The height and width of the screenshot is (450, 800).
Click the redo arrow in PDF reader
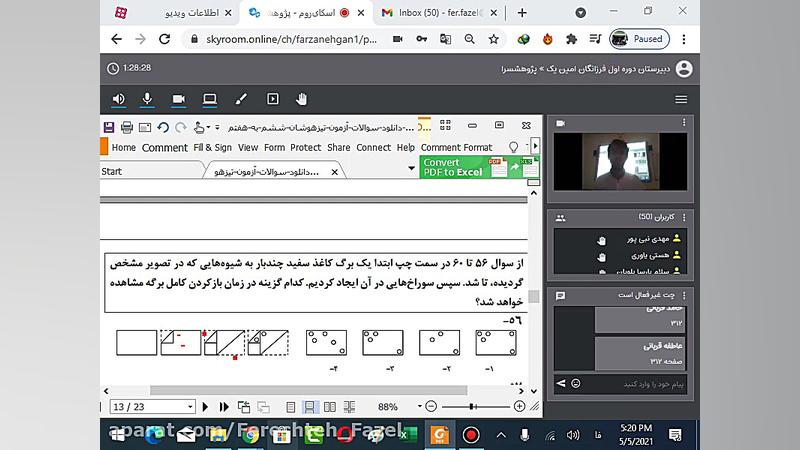tap(181, 127)
